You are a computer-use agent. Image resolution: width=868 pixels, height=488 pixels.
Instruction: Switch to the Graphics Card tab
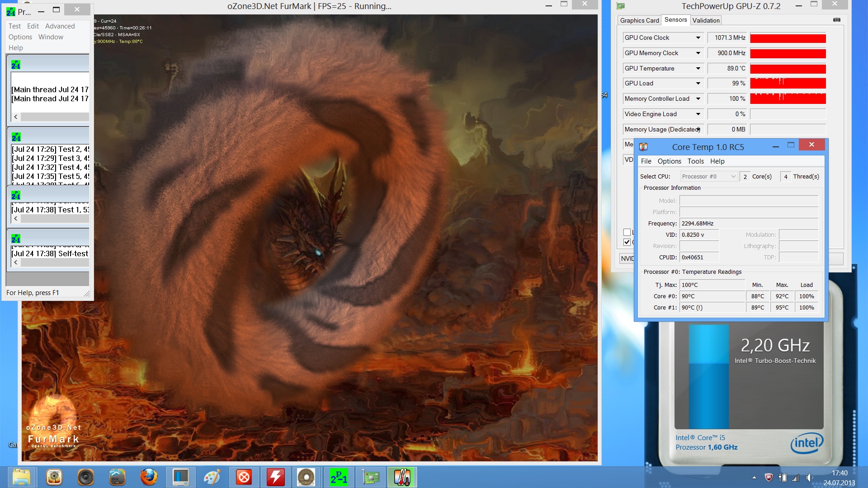[x=639, y=20]
